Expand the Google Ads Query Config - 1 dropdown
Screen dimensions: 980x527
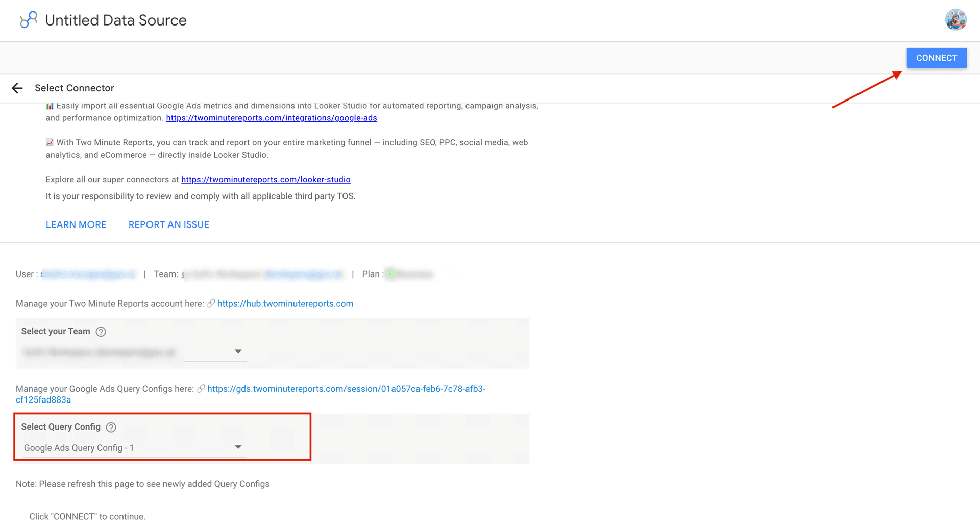pyautogui.click(x=135, y=447)
